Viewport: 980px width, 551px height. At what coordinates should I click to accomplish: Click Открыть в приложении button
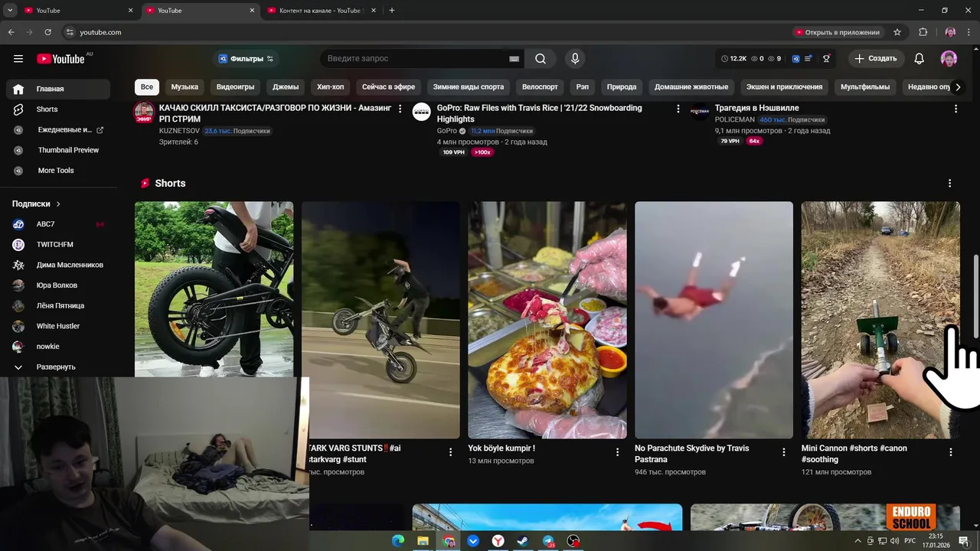tap(838, 32)
